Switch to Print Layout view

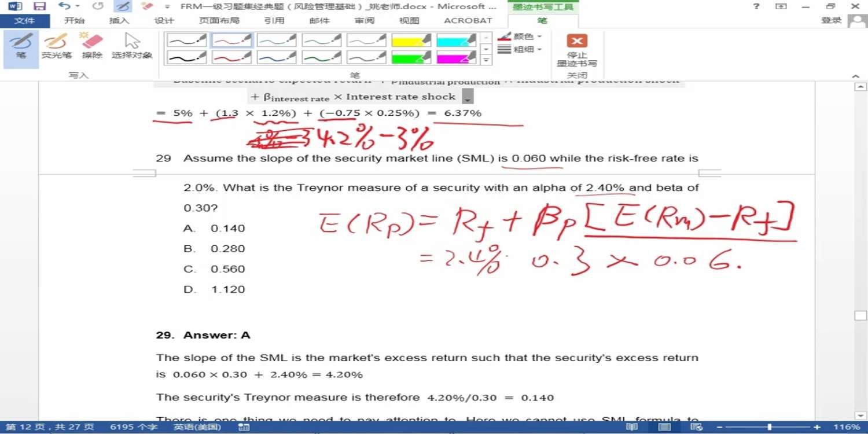point(664,427)
